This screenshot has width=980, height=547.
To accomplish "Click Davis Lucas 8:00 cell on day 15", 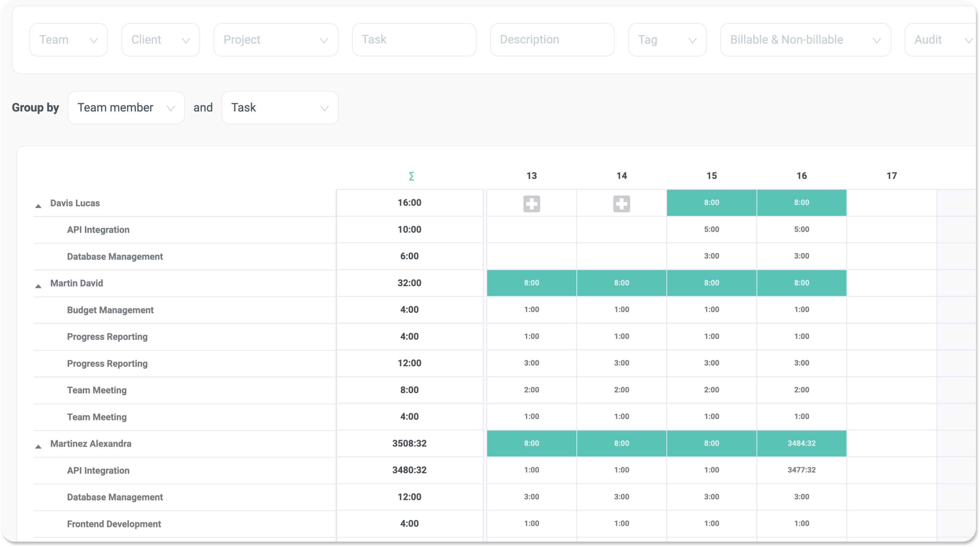I will [711, 203].
